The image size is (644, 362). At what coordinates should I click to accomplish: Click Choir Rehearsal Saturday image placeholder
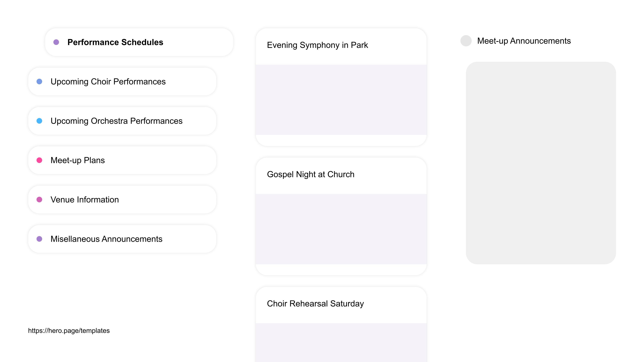coord(341,343)
